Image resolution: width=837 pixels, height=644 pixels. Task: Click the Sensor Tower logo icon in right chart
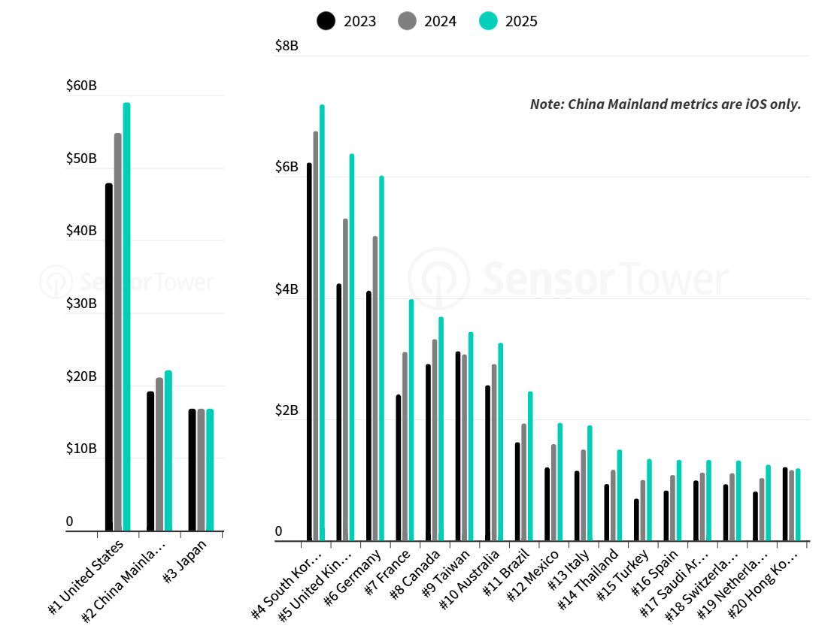[x=438, y=280]
